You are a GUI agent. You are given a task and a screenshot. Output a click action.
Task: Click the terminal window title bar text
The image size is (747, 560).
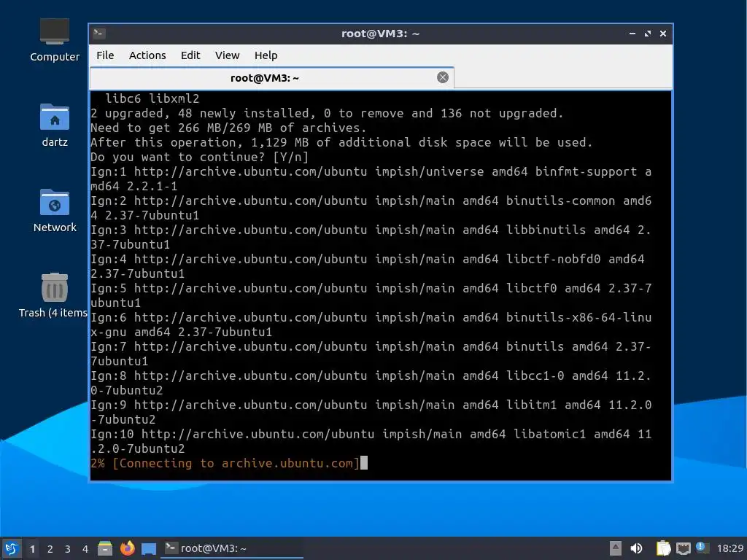pos(380,34)
